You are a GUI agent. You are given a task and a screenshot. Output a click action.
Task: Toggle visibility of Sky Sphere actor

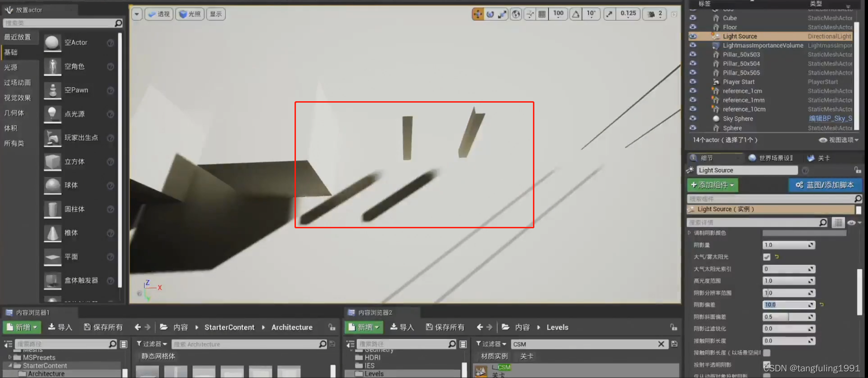pos(693,119)
